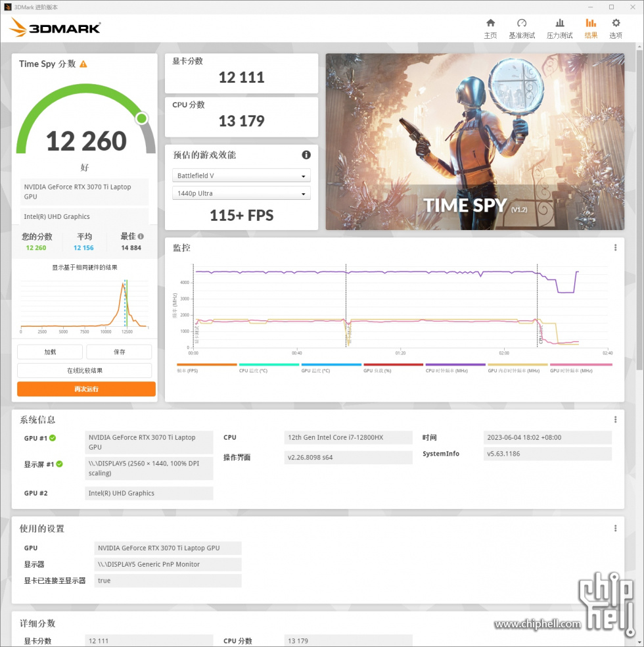Screen dimensions: 644x647
Task: Click the info icon next to 预估的游戏效能
Action: tap(306, 155)
